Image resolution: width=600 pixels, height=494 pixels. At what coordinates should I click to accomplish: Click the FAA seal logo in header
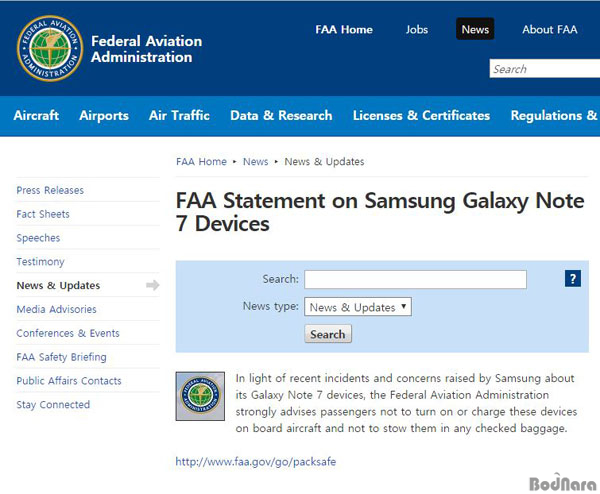tap(50, 49)
